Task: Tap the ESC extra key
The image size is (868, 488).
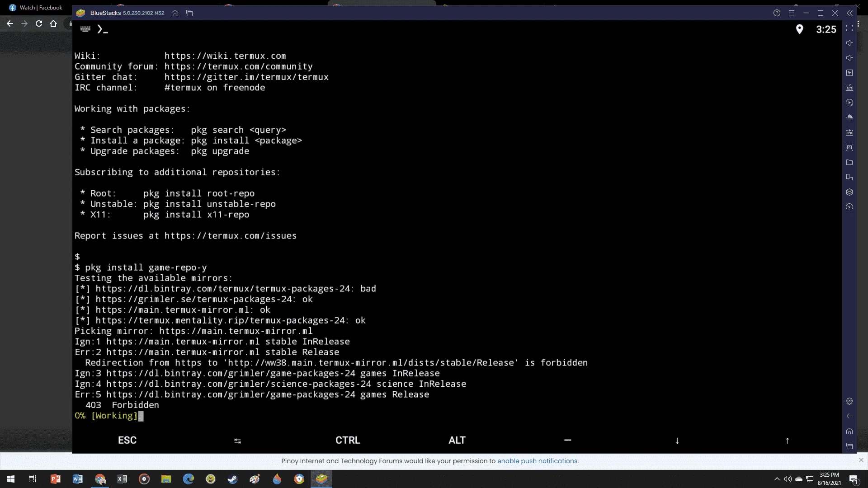Action: coord(127,440)
